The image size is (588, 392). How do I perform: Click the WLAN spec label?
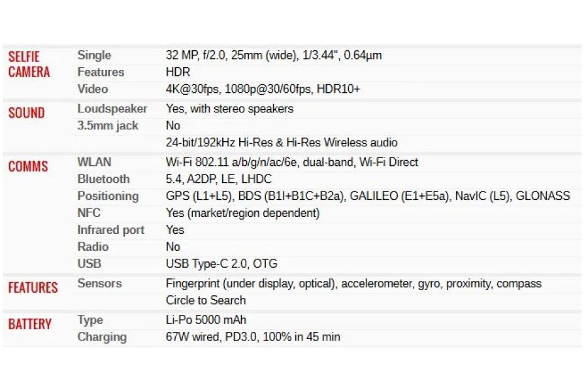click(x=94, y=162)
